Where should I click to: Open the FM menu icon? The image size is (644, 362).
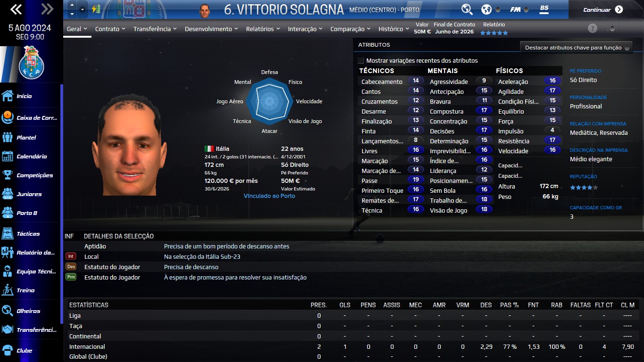[515, 9]
